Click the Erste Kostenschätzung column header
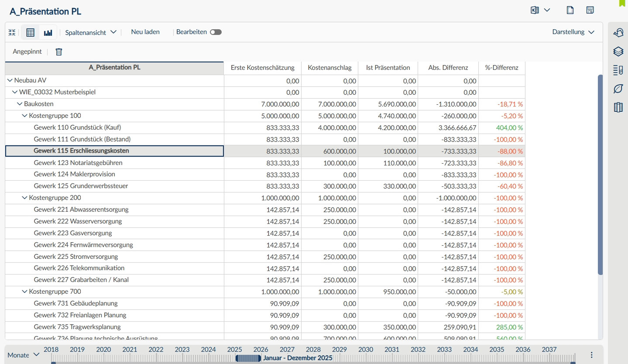 click(x=263, y=68)
